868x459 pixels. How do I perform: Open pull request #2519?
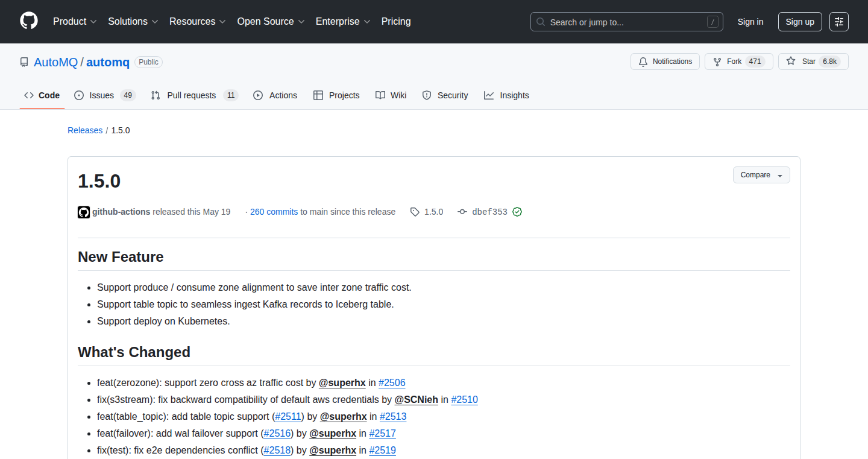tap(382, 450)
